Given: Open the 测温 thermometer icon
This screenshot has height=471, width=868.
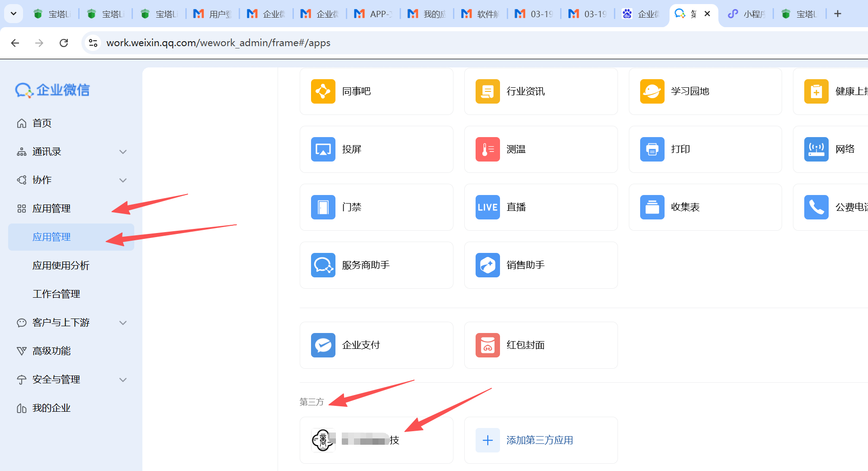Looking at the screenshot, I should click(487, 149).
